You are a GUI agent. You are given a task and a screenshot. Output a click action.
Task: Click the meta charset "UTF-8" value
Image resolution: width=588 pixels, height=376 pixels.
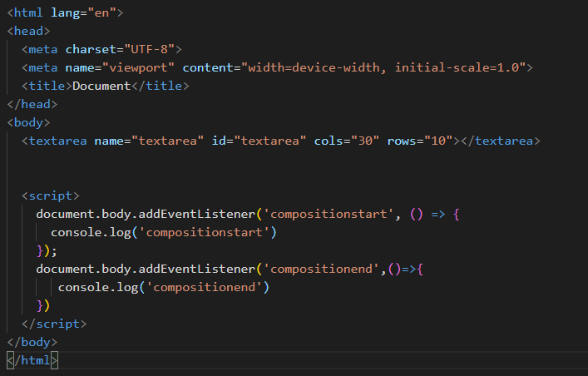click(150, 49)
